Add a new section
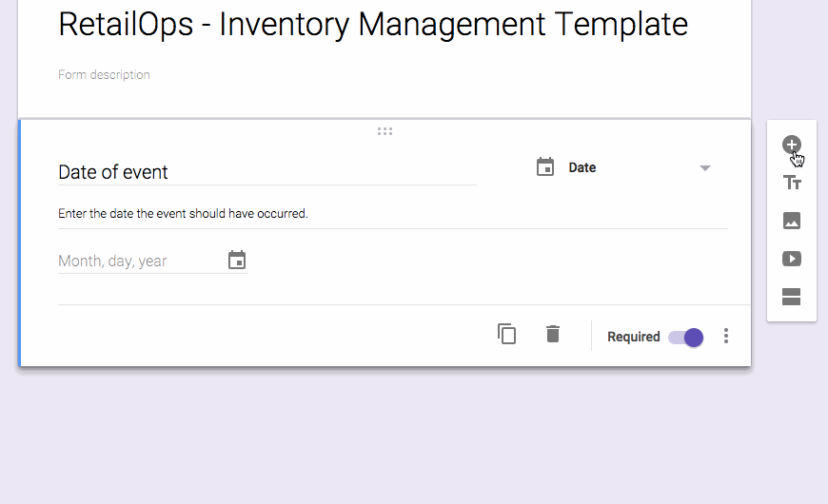The height and width of the screenshot is (504, 828). (x=791, y=297)
